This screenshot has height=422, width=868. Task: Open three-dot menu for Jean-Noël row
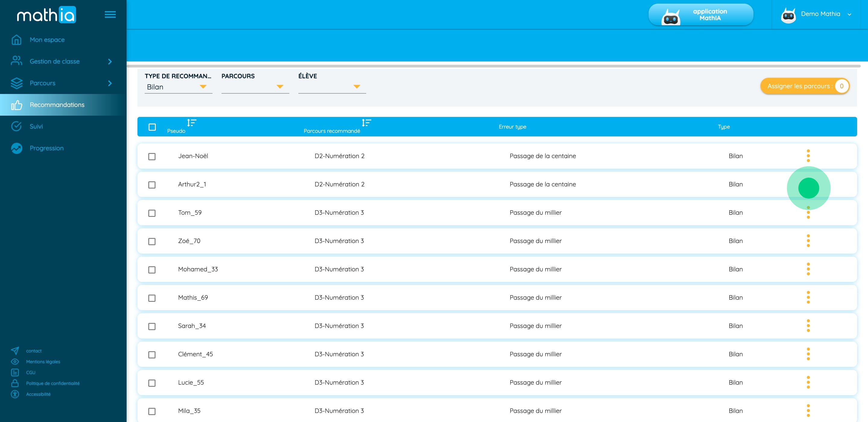[808, 156]
